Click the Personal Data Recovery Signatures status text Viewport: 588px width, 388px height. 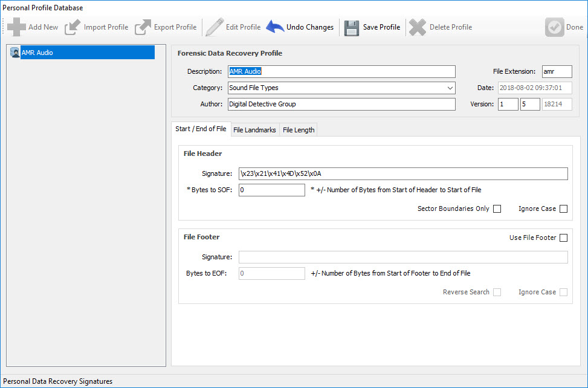(58, 381)
